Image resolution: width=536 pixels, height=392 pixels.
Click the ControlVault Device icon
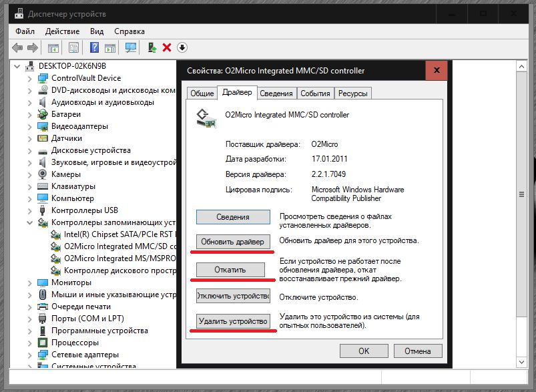(43, 78)
